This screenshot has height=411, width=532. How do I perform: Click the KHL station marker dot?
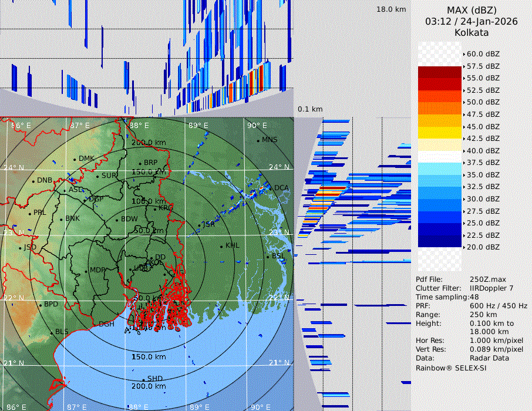221,246
